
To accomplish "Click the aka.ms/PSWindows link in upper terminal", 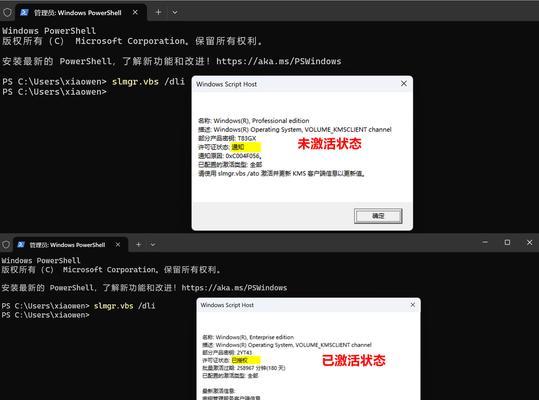I will point(278,62).
